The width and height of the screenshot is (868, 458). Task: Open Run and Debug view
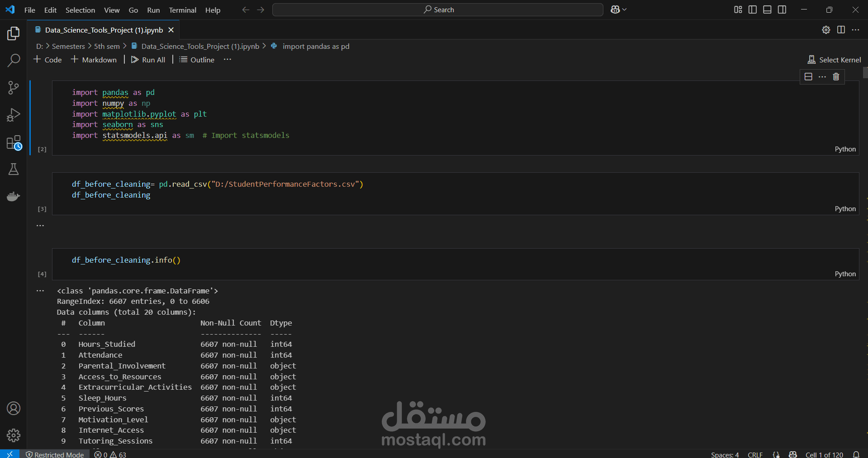(x=14, y=115)
